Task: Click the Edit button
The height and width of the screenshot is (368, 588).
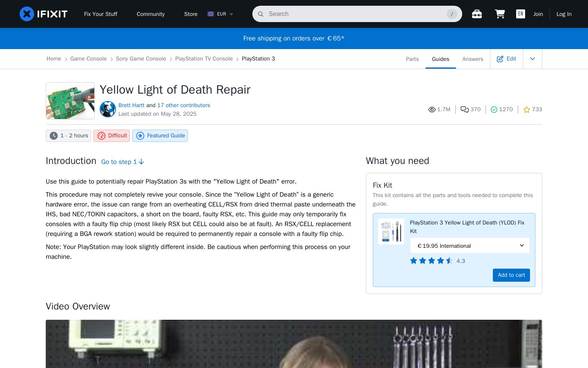Action: 506,59
